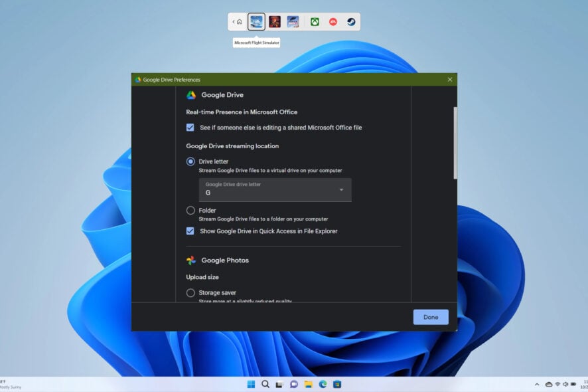Launch Microsoft Edge from the taskbar

click(x=323, y=384)
